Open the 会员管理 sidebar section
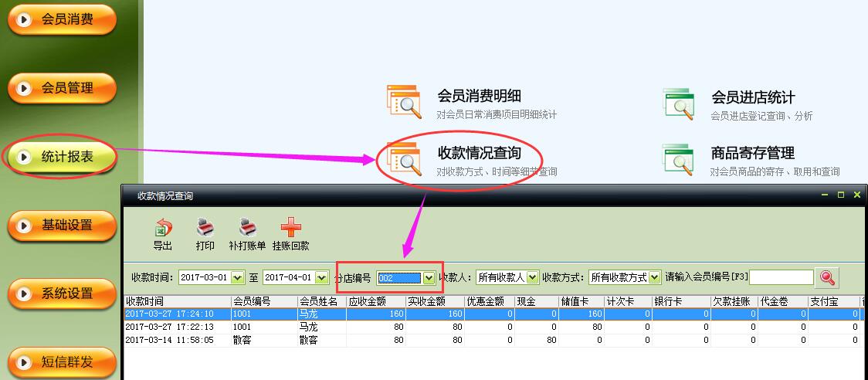 [62, 88]
